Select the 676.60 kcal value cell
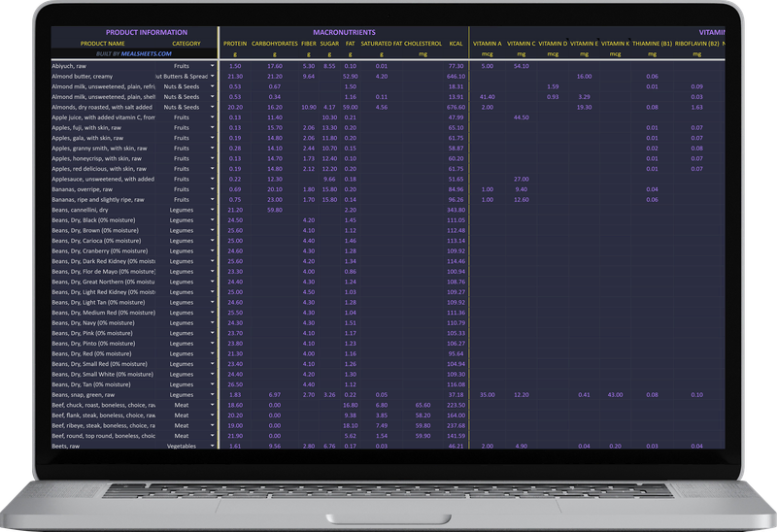 point(456,107)
